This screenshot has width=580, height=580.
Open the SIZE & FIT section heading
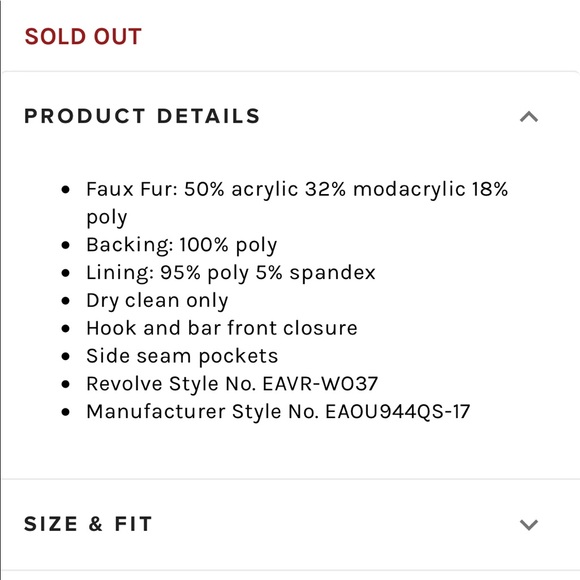(x=88, y=524)
